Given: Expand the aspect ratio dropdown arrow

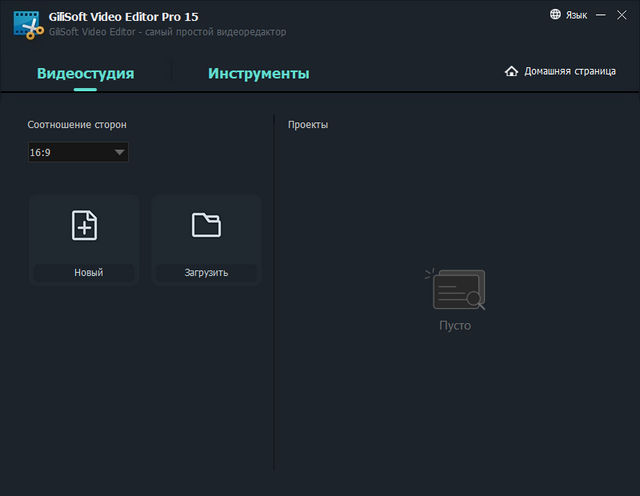Looking at the screenshot, I should tap(119, 152).
